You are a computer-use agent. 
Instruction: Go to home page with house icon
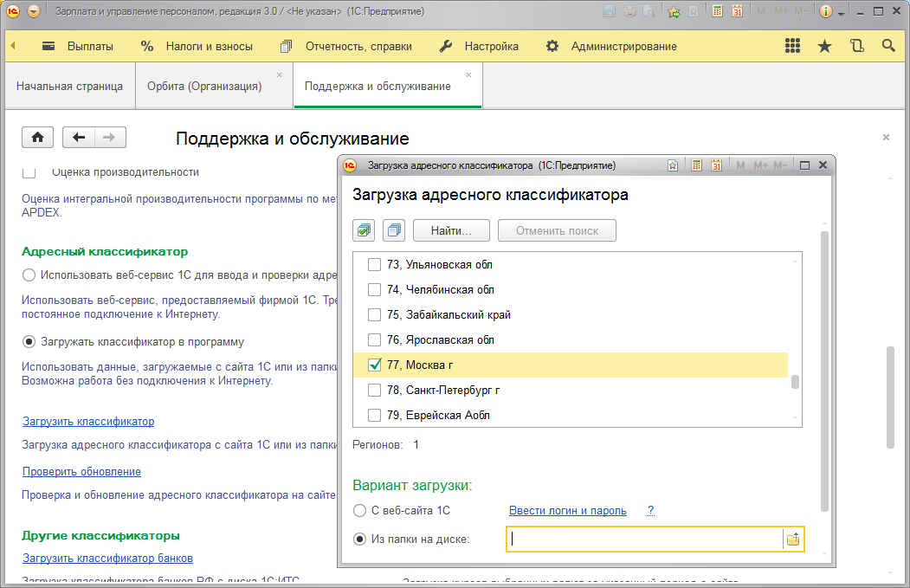point(38,138)
